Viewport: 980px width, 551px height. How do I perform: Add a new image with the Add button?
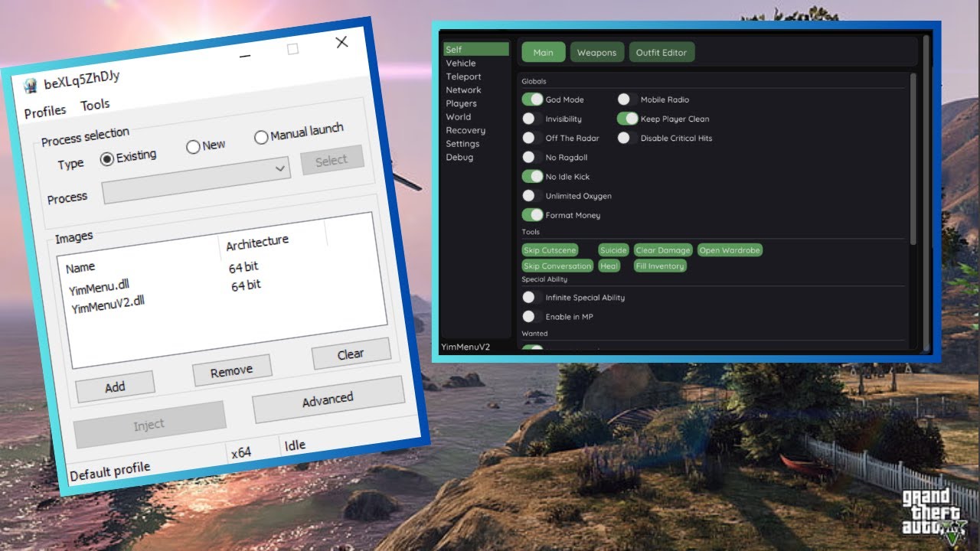pyautogui.click(x=115, y=386)
